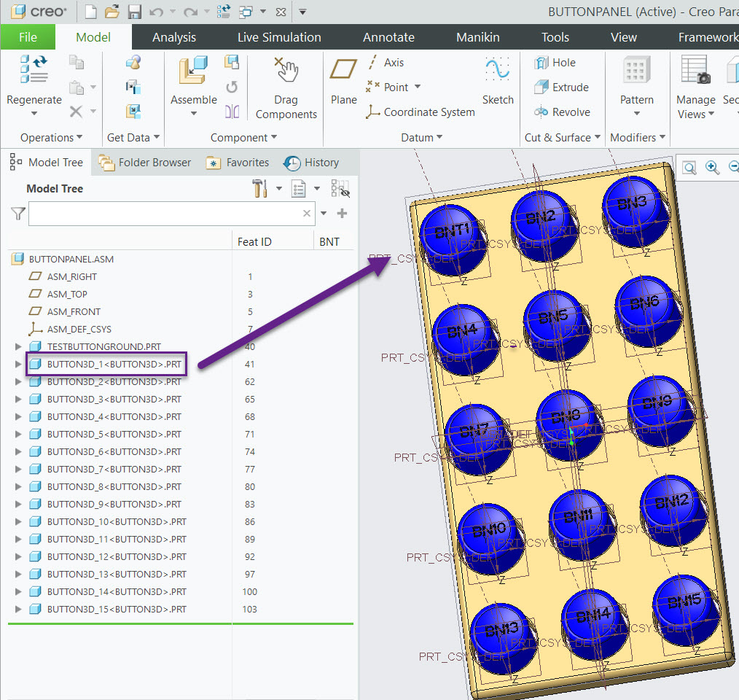This screenshot has width=739, height=700.
Task: Open the History tab
Action: point(317,162)
